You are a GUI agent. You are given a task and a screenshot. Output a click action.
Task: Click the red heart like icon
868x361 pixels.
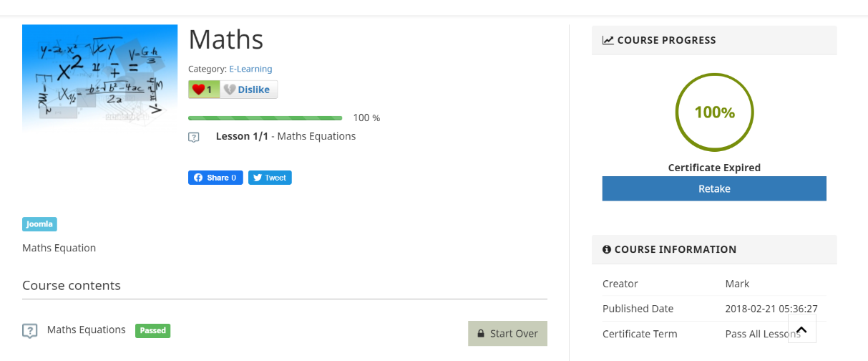click(x=199, y=90)
